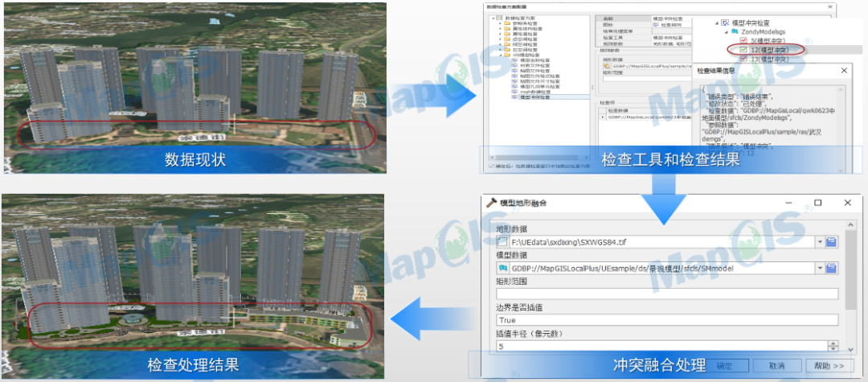Minimize the 模型地形融合 dialog
Viewport: 868px width, 382px height.
[789, 203]
